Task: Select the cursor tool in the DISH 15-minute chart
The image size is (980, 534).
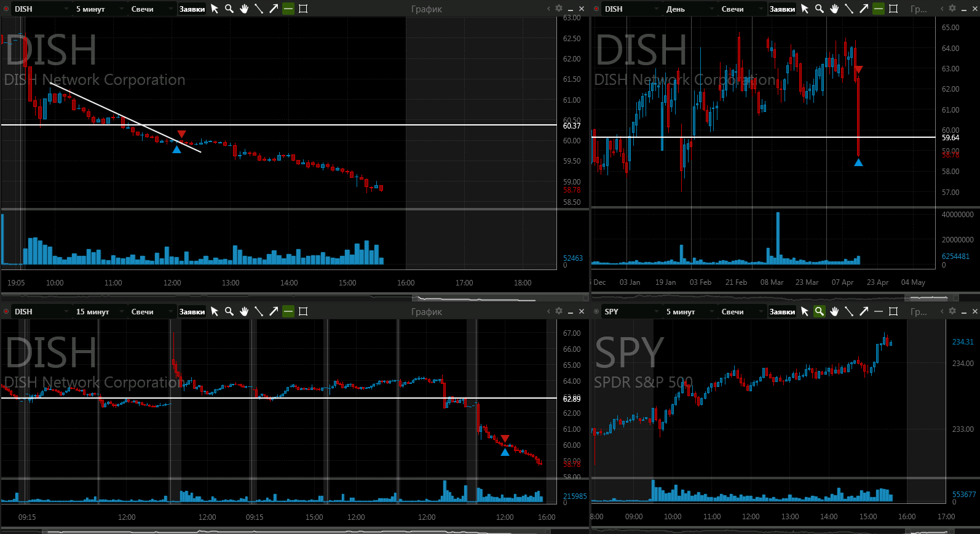Action: pyautogui.click(x=215, y=311)
